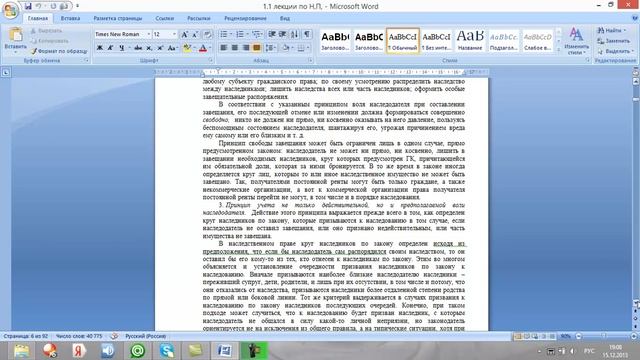Decrease font size with shrink font icon
640x360 pixels.
pyautogui.click(x=195, y=34)
